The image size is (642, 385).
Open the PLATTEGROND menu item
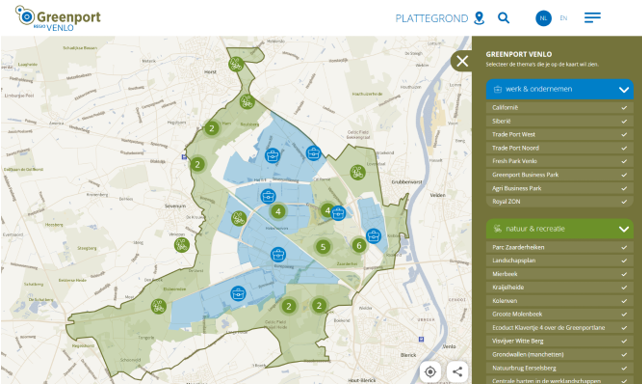[x=432, y=18]
